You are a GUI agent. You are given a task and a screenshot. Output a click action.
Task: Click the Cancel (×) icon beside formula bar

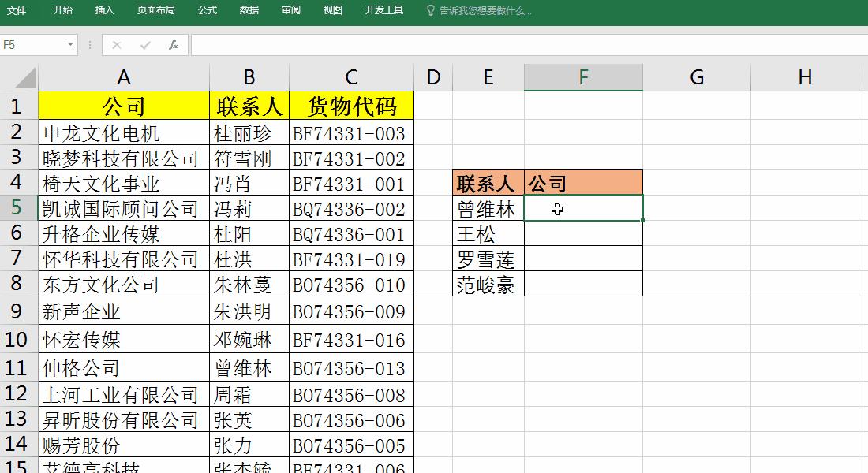[116, 45]
